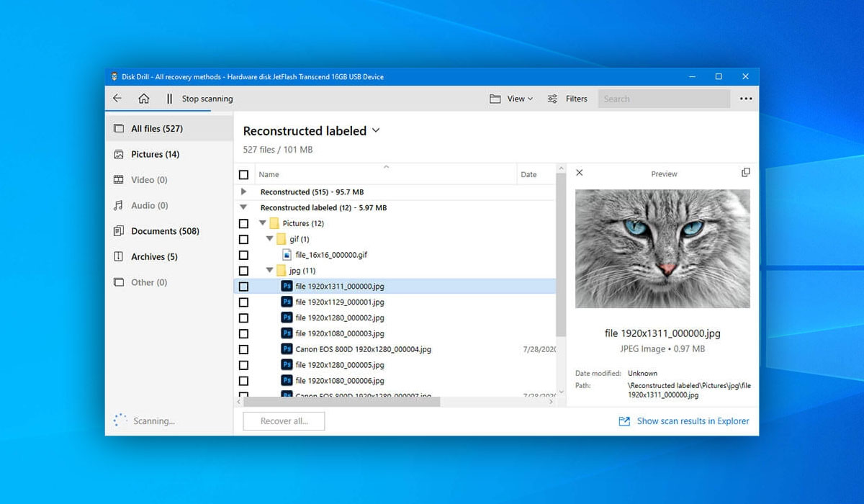The height and width of the screenshot is (504, 864).
Task: Click the jpg folder icon
Action: [281, 271]
